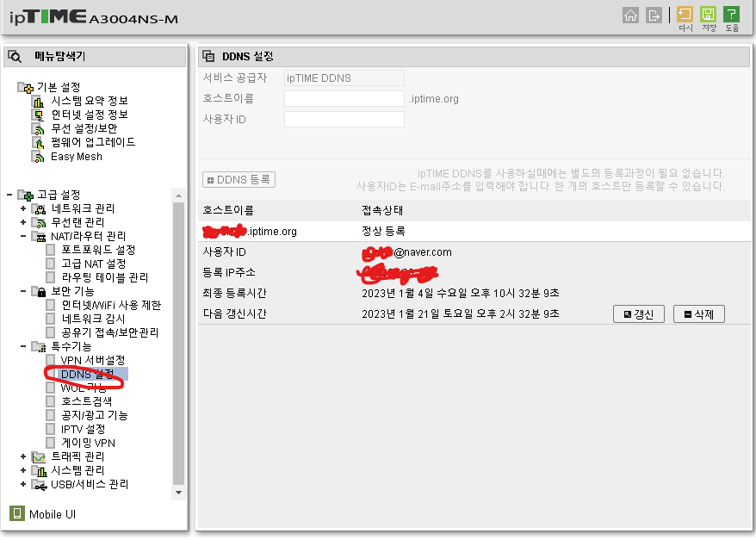
Task: Open 무선 설정/보안 page
Action: pyautogui.click(x=84, y=128)
